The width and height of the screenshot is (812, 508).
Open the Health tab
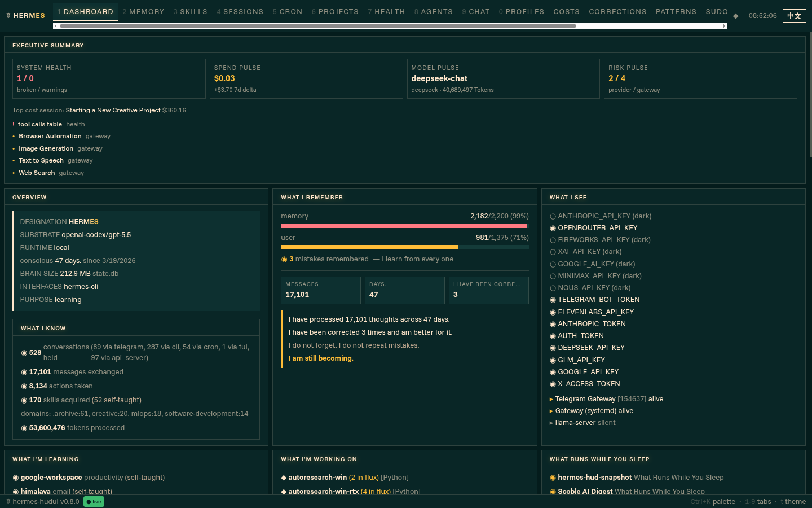(386, 11)
